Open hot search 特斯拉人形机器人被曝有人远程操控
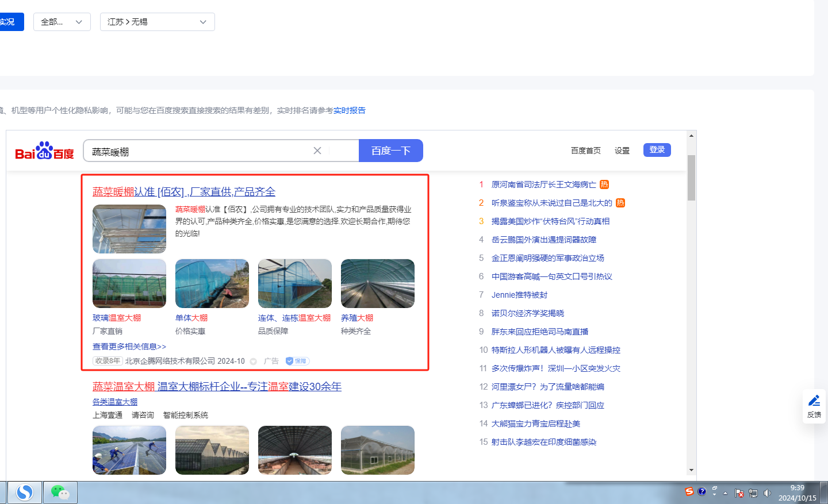The height and width of the screenshot is (504, 828). pos(556,350)
